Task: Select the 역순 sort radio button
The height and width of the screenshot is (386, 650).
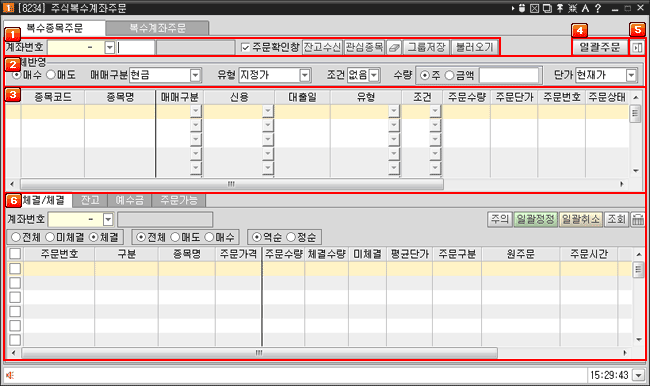Action: point(257,237)
